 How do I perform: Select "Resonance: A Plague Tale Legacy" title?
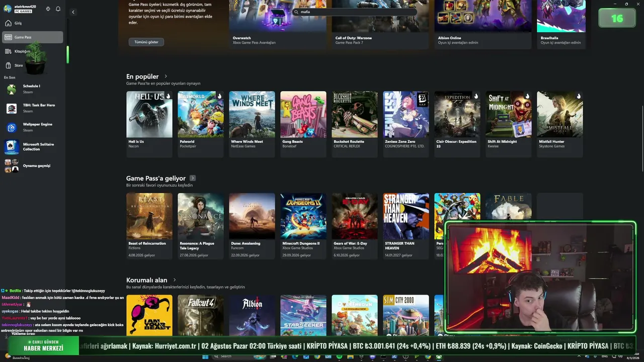click(197, 246)
